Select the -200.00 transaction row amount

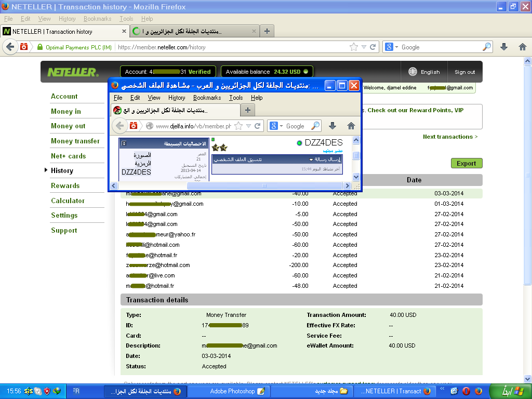pyautogui.click(x=299, y=265)
